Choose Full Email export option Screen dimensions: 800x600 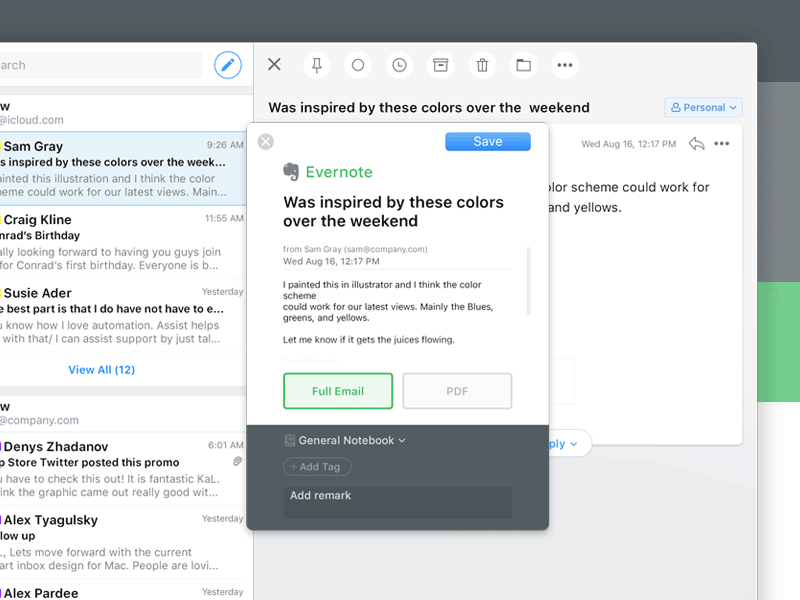coord(338,391)
